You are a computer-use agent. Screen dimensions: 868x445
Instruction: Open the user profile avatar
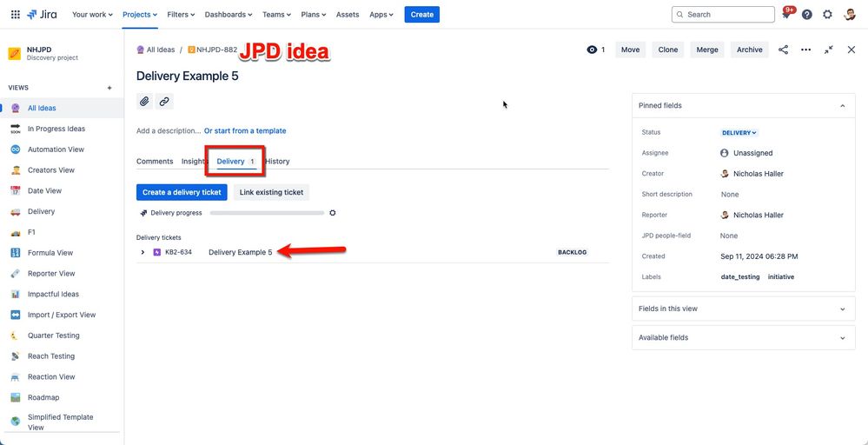tap(850, 15)
